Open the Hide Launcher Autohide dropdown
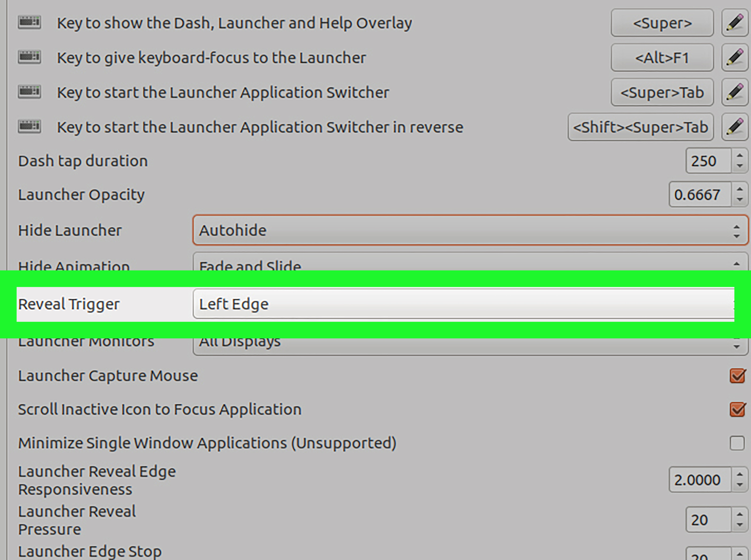Screen dimensions: 751x560 click(471, 230)
